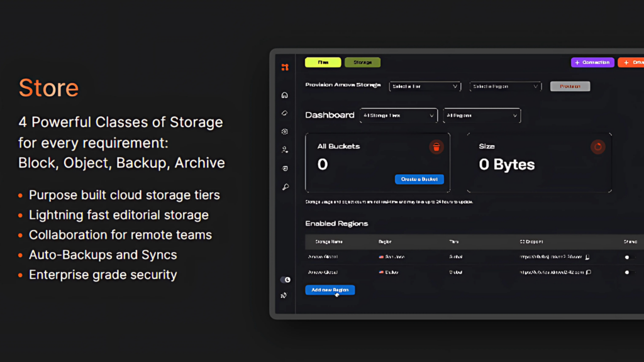Image resolution: width=644 pixels, height=362 pixels.
Task: Toggle the dark mode switch in sidebar
Action: tap(286, 280)
